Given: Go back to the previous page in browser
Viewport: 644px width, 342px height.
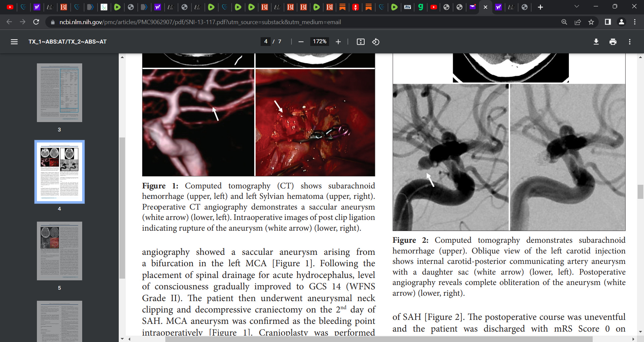Looking at the screenshot, I should [x=9, y=22].
